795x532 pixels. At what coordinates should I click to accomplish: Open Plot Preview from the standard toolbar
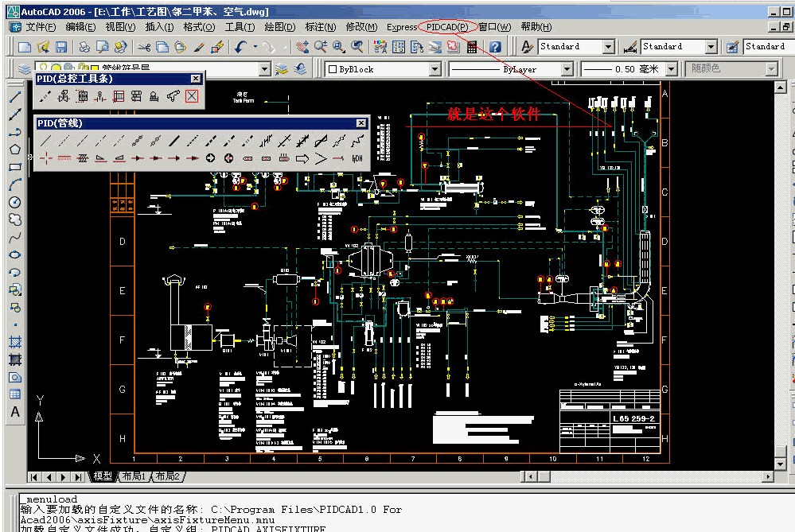[x=102, y=47]
